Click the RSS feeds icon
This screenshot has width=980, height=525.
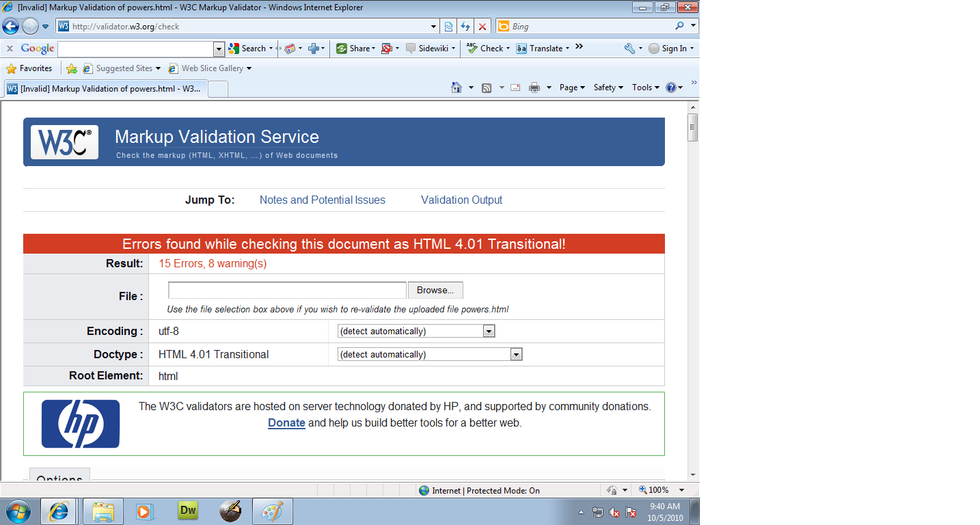pyautogui.click(x=487, y=87)
